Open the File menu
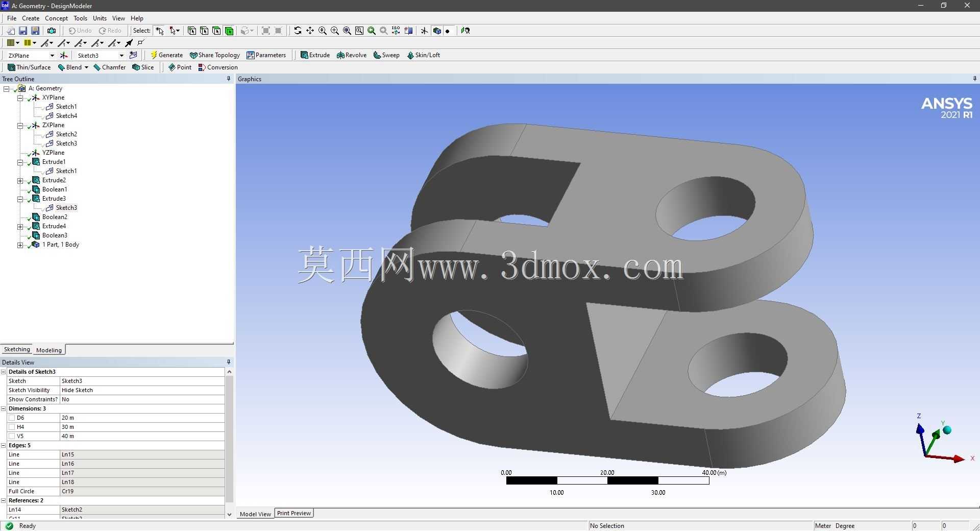The image size is (980, 531). click(x=12, y=18)
